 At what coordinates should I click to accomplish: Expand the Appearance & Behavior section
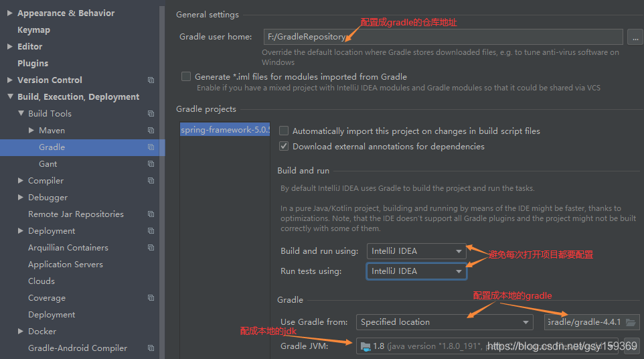click(9, 13)
